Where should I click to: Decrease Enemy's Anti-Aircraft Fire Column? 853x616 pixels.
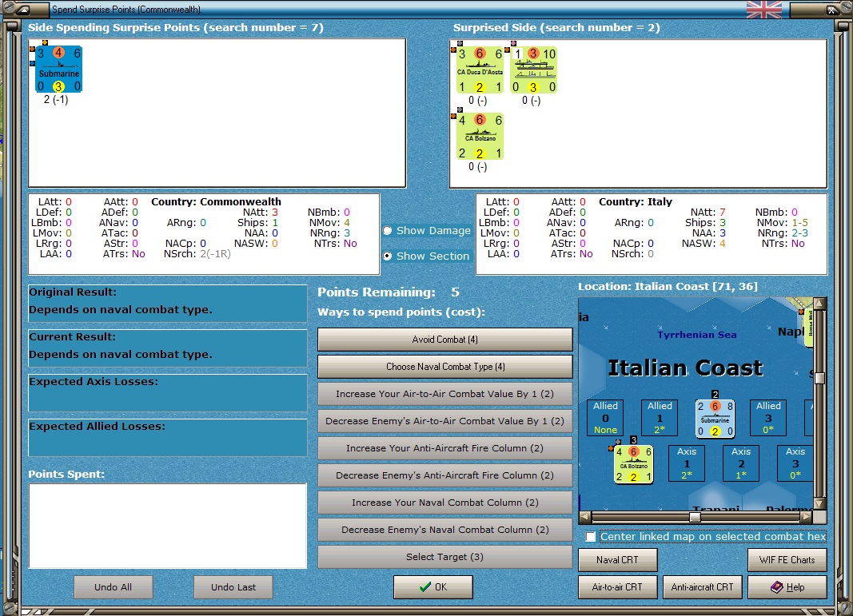[445, 475]
